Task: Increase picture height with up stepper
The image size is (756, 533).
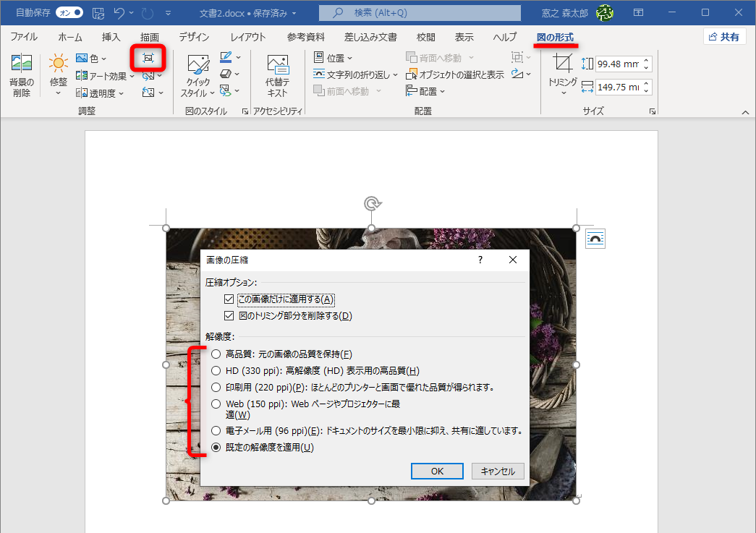Action: [646, 60]
